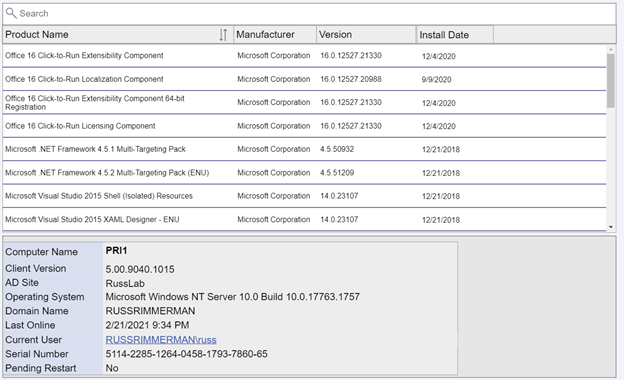Open the RUSSRIMMERMAN\russ user link
Viewport: 624px width, 380px height.
161,340
